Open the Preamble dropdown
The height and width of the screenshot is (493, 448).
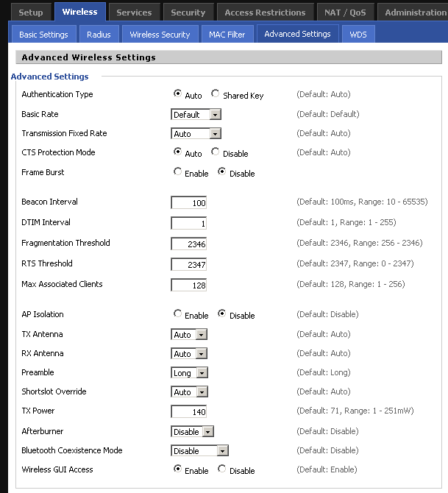coord(189,373)
